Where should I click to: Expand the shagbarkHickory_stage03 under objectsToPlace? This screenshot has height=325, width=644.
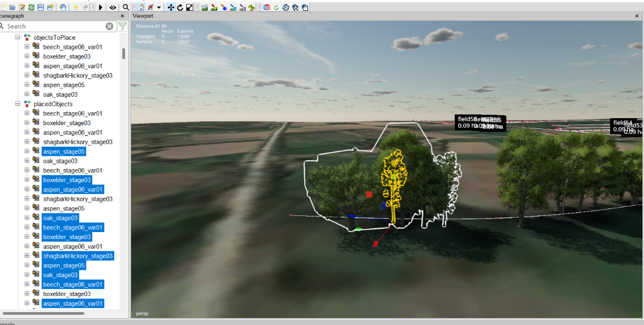pyautogui.click(x=27, y=76)
